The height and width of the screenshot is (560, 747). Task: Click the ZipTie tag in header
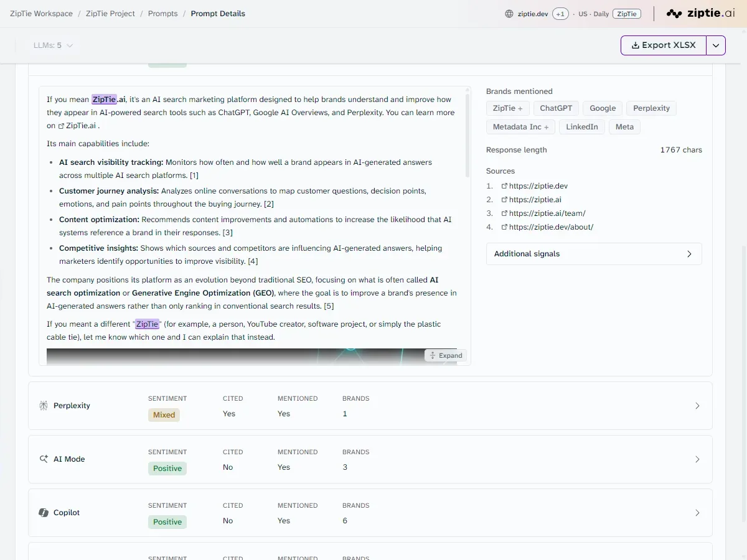(x=627, y=14)
